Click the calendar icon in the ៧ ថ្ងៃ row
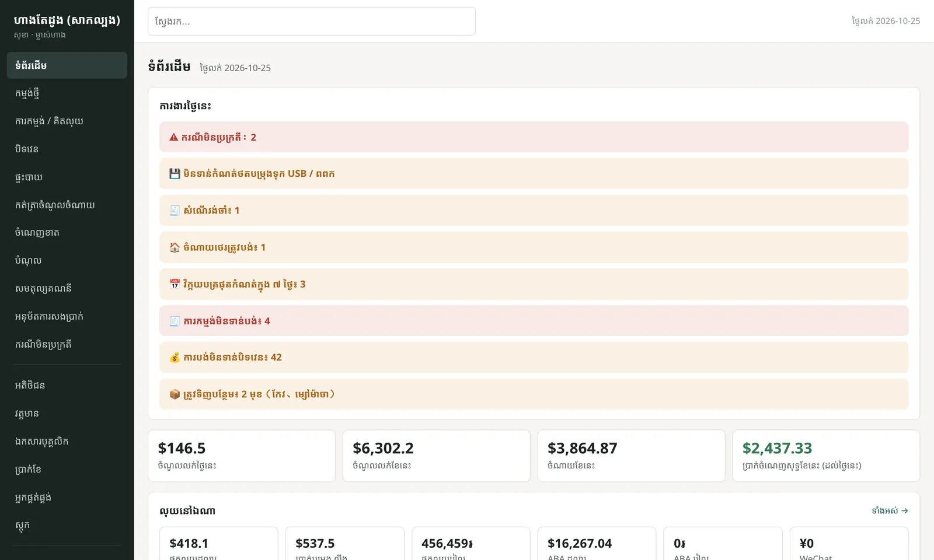 175,284
